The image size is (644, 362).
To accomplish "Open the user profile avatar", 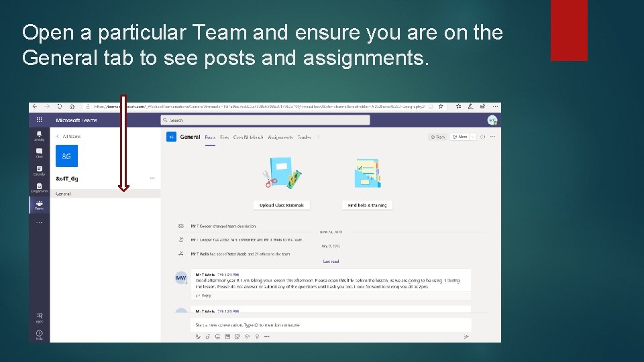I will coord(492,120).
